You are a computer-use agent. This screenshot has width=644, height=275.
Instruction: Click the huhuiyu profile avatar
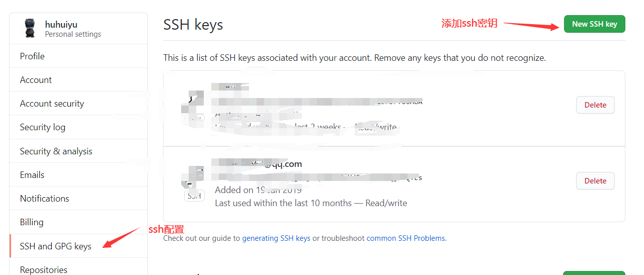(x=30, y=29)
